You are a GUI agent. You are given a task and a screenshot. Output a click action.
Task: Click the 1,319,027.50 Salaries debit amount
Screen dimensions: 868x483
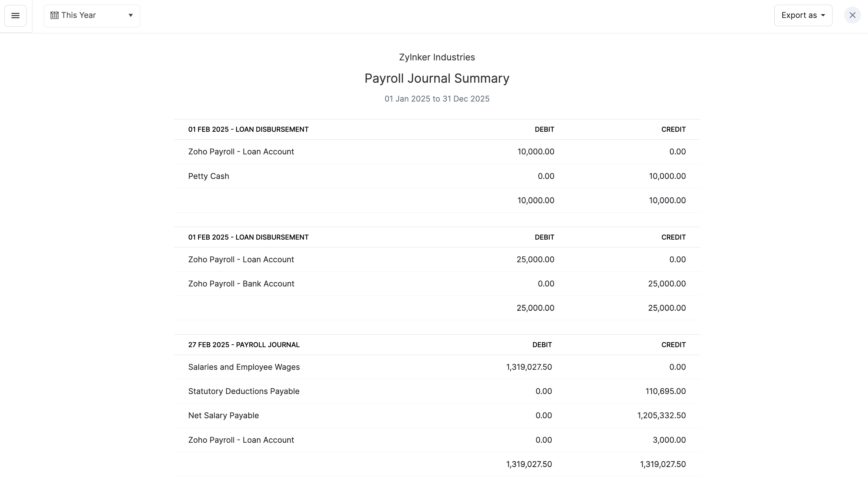529,367
